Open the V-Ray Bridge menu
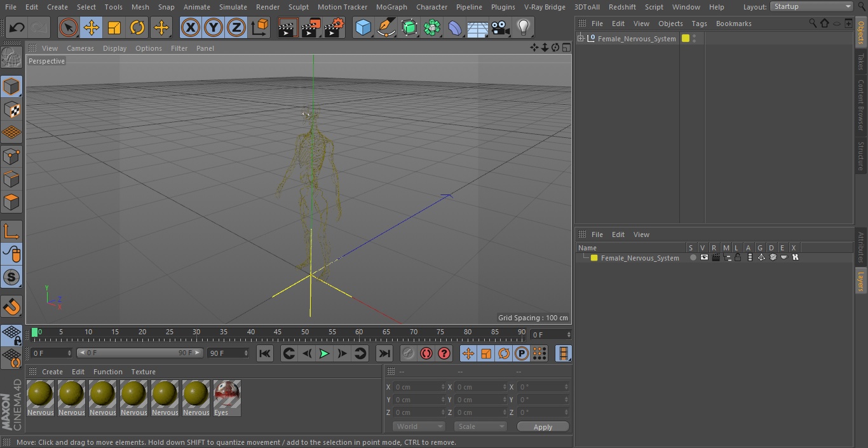The width and height of the screenshot is (868, 448). (x=545, y=7)
